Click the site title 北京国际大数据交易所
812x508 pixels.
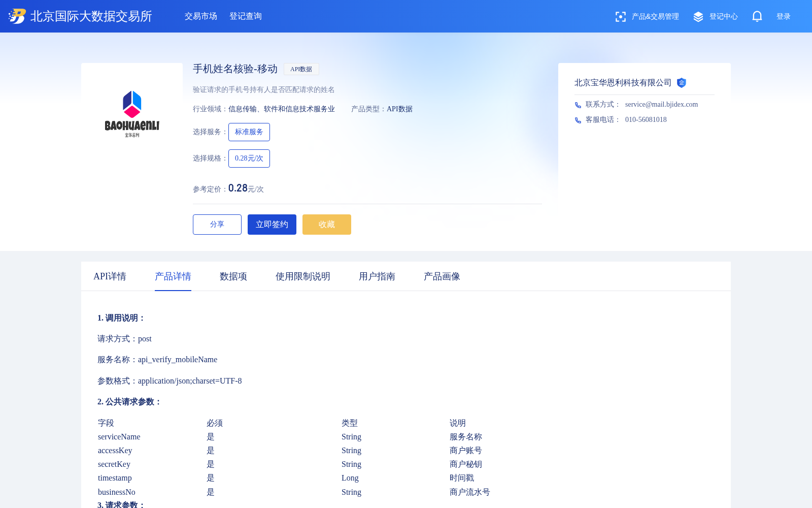pyautogui.click(x=91, y=16)
